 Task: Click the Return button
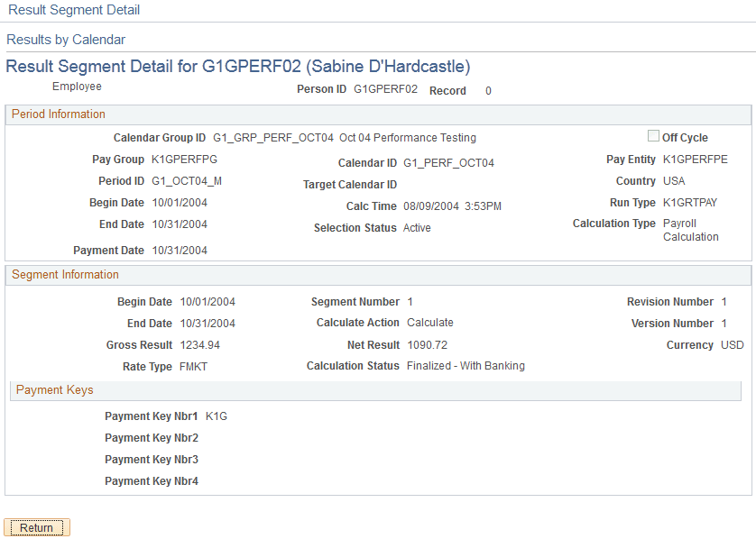point(36,527)
